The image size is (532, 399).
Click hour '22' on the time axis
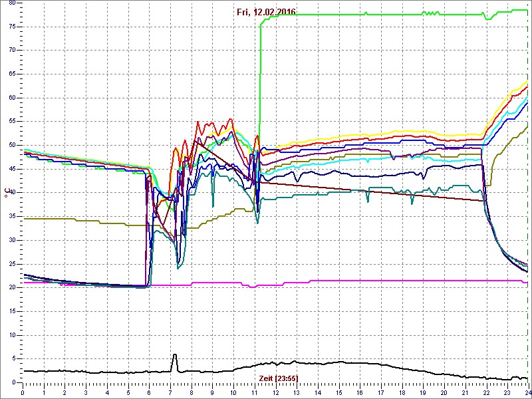(x=486, y=392)
